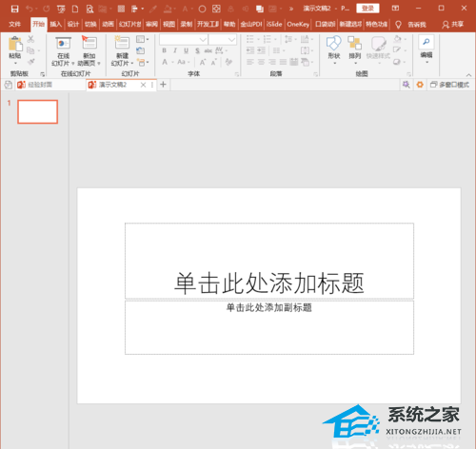Click the 登录 sign-in button
Image resolution: width=476 pixels, height=449 pixels.
click(x=367, y=9)
